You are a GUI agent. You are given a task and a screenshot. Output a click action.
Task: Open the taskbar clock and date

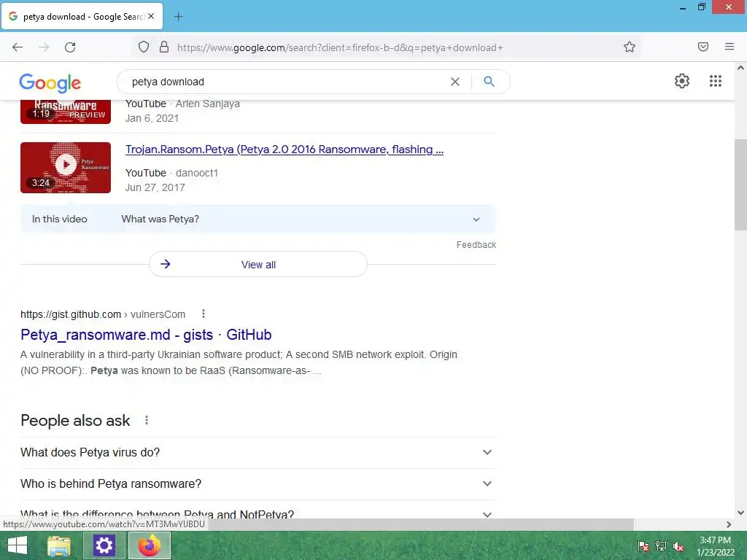[x=715, y=546]
